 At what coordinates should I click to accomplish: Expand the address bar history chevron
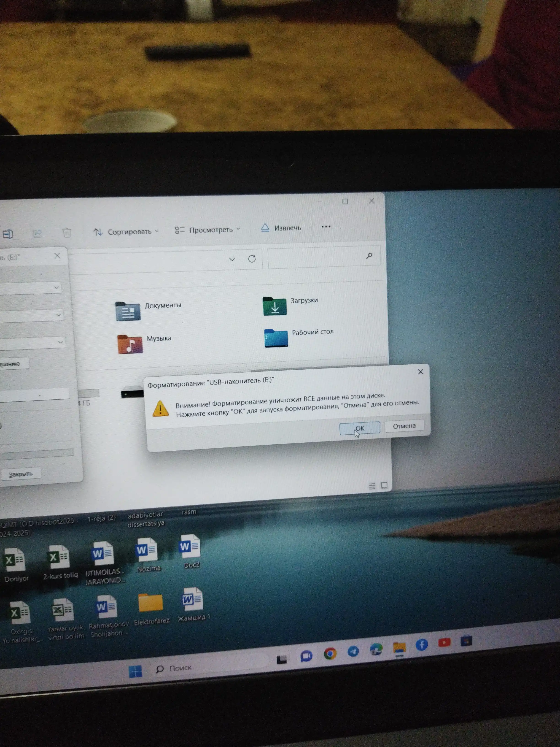pyautogui.click(x=232, y=259)
